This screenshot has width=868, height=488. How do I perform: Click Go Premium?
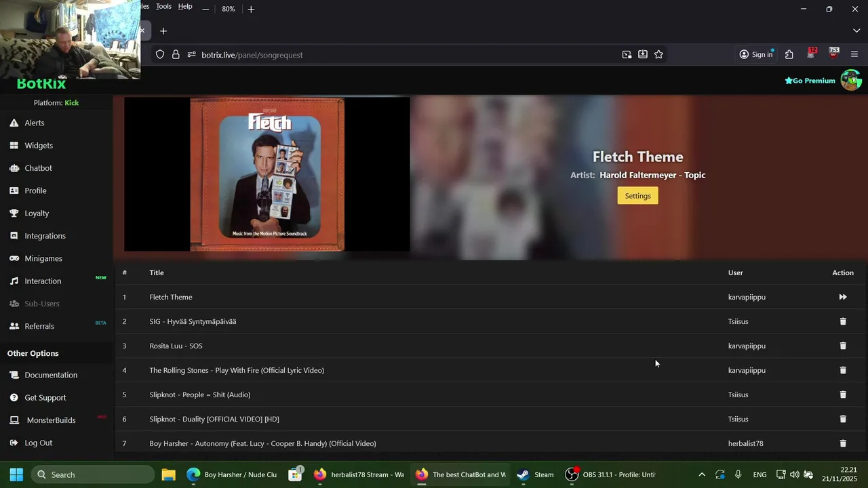tap(810, 81)
